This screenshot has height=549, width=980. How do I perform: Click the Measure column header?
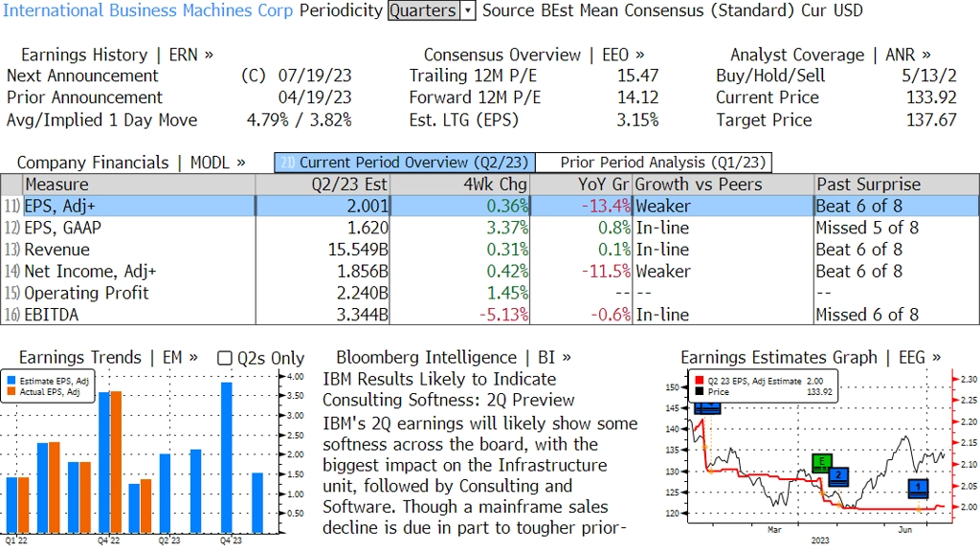click(x=139, y=185)
